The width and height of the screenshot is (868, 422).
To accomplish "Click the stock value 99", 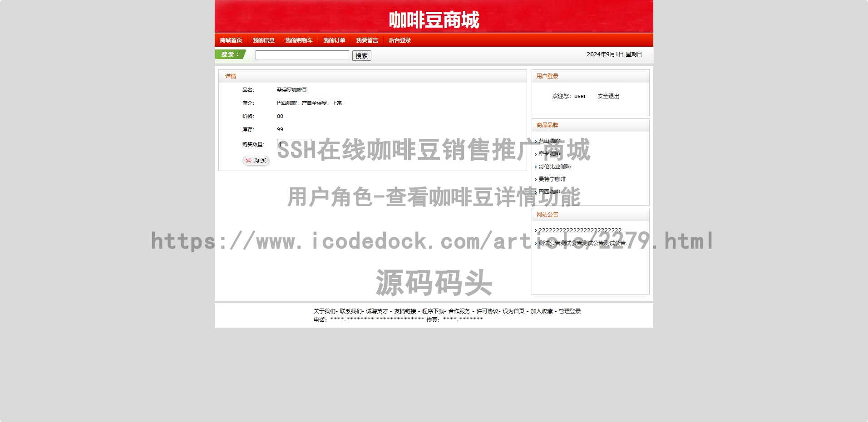I will coord(280,129).
